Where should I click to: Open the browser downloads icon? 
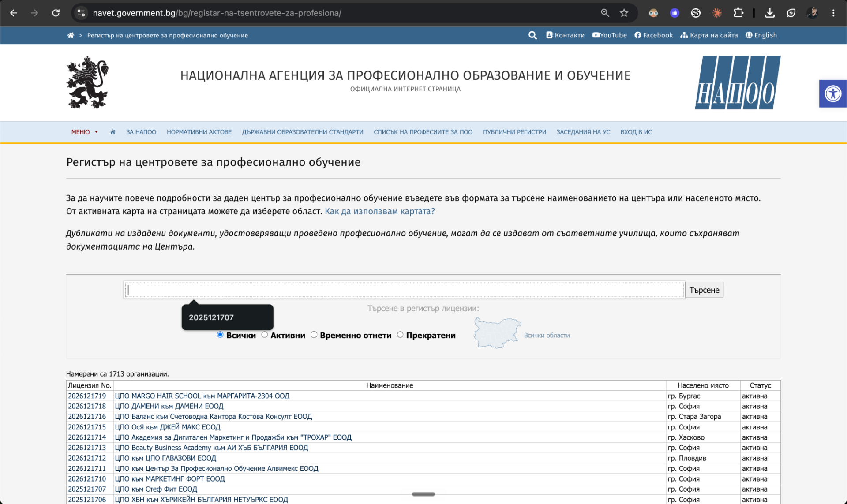(x=770, y=13)
